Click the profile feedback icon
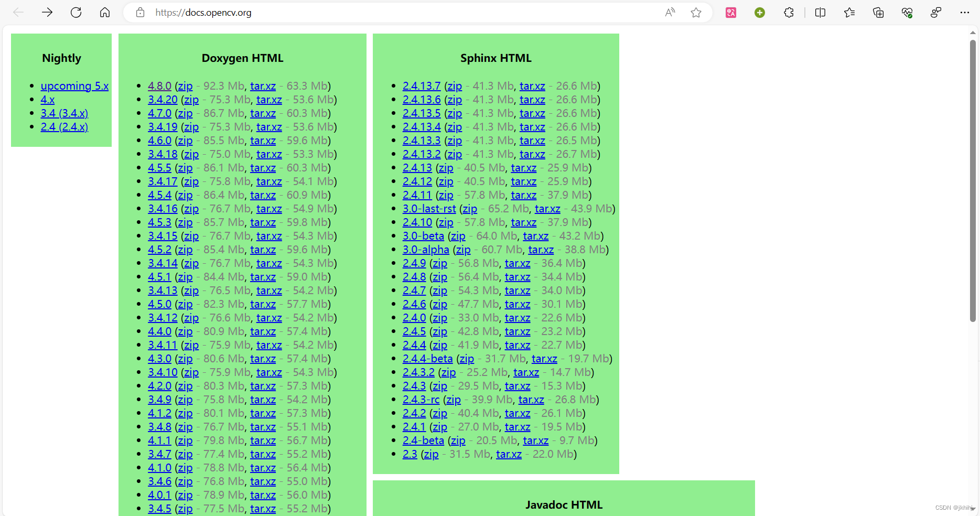Image resolution: width=980 pixels, height=516 pixels. point(936,12)
